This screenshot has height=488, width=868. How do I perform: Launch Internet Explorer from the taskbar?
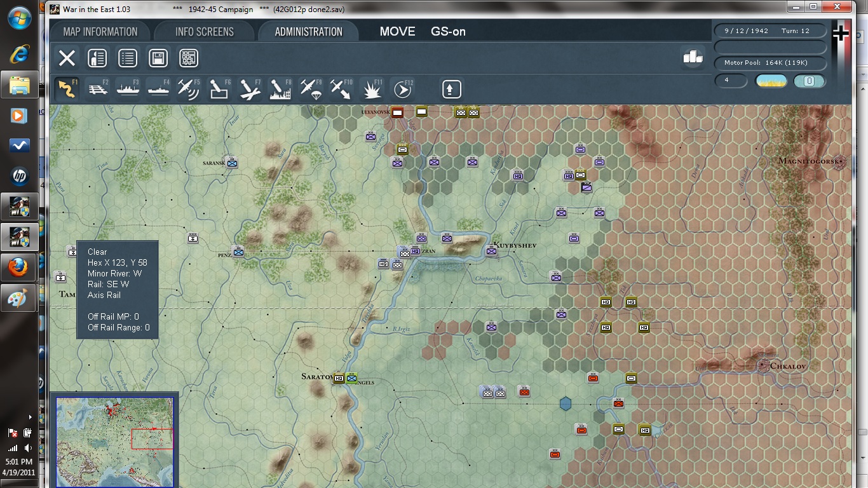click(x=19, y=55)
